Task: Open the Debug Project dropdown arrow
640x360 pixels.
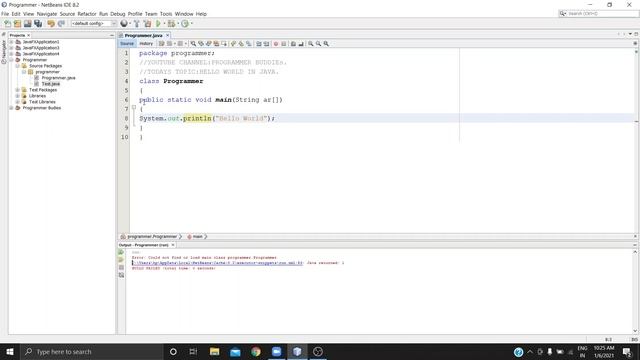Action: click(178, 24)
